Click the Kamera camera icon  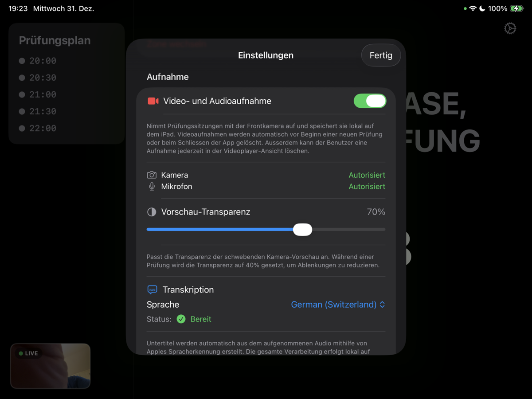coord(152,175)
